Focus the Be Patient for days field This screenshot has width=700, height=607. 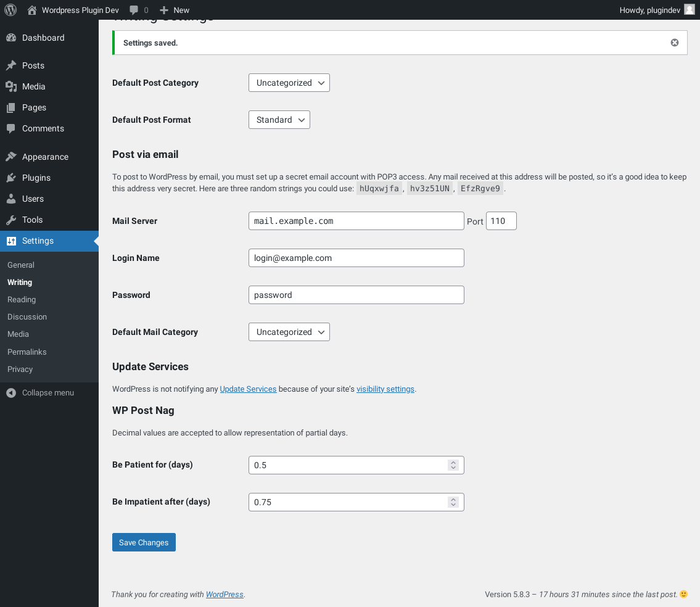[356, 465]
